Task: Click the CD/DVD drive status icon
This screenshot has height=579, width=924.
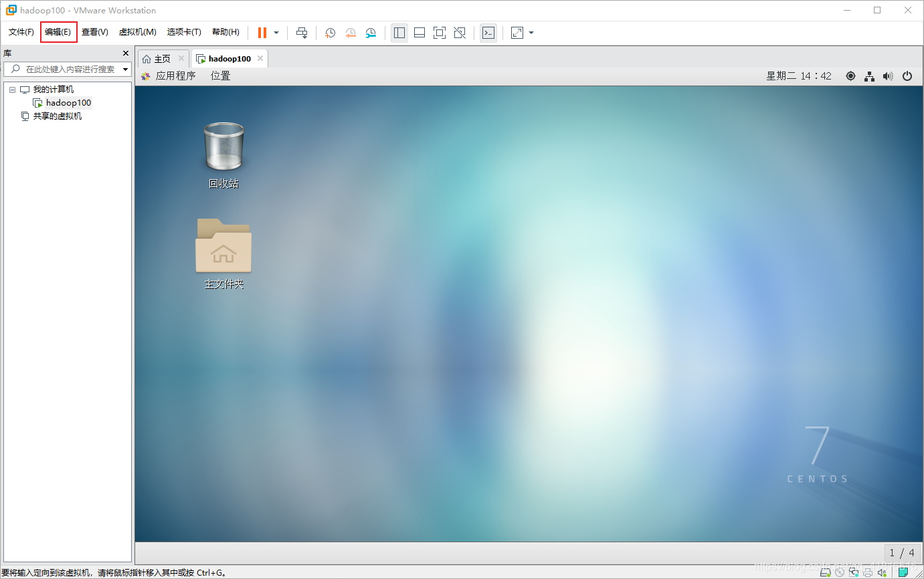Action: click(840, 572)
